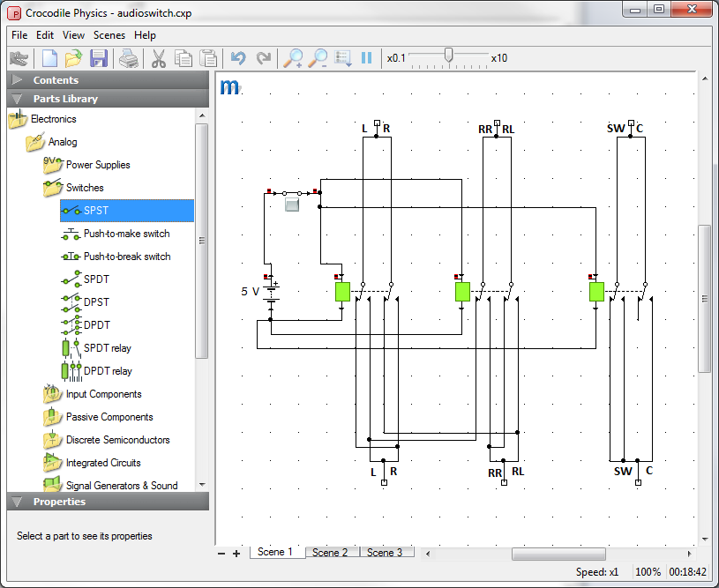Click the Cut scissors icon
The image size is (719, 588).
pyautogui.click(x=159, y=59)
